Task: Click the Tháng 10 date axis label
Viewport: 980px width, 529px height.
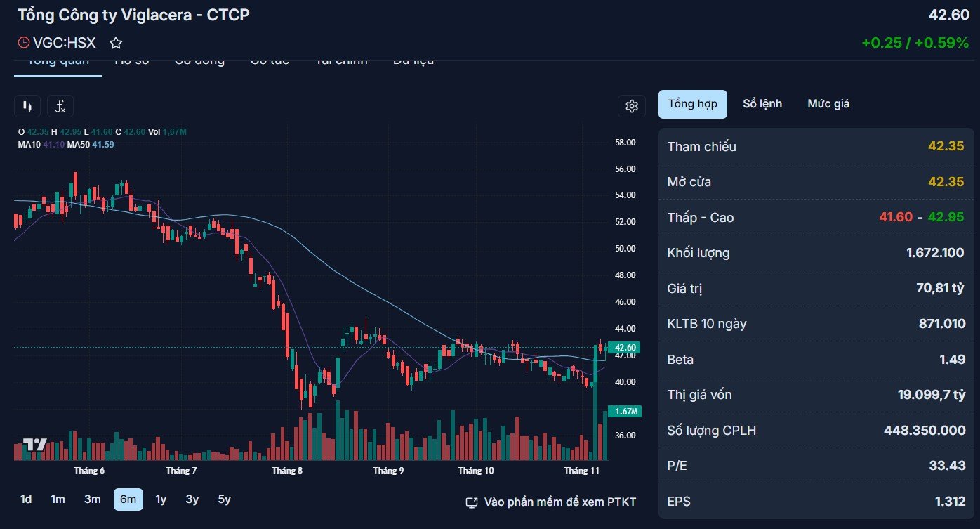Action: coord(476,471)
